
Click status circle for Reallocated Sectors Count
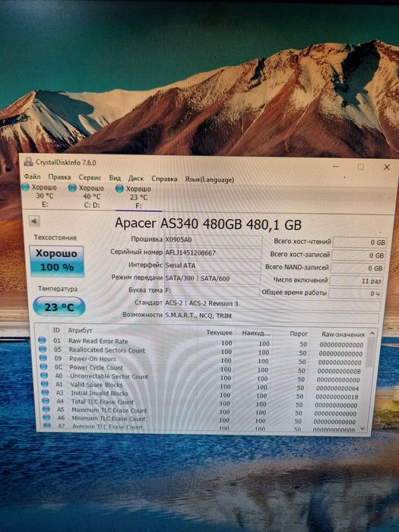click(43, 349)
